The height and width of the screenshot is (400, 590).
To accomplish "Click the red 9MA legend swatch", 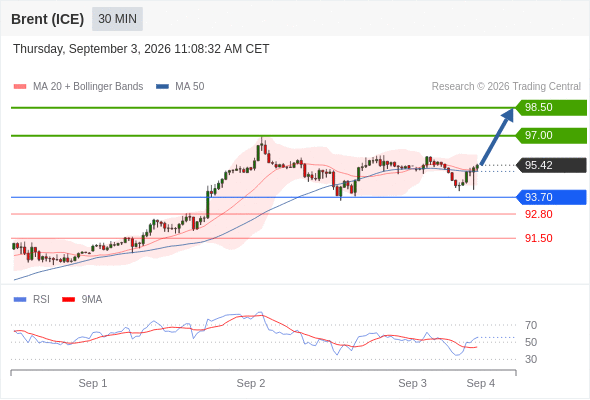I will pos(68,300).
